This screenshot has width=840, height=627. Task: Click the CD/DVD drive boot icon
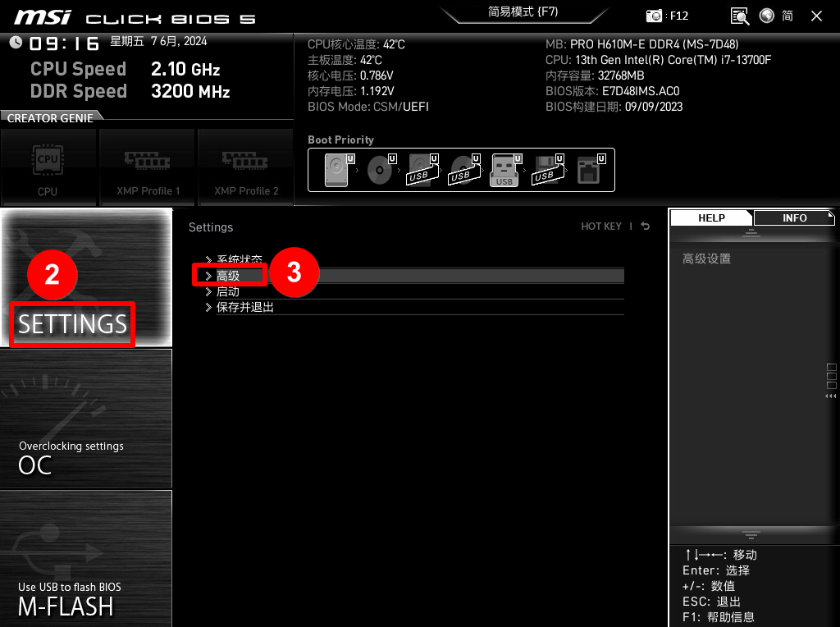click(x=379, y=170)
